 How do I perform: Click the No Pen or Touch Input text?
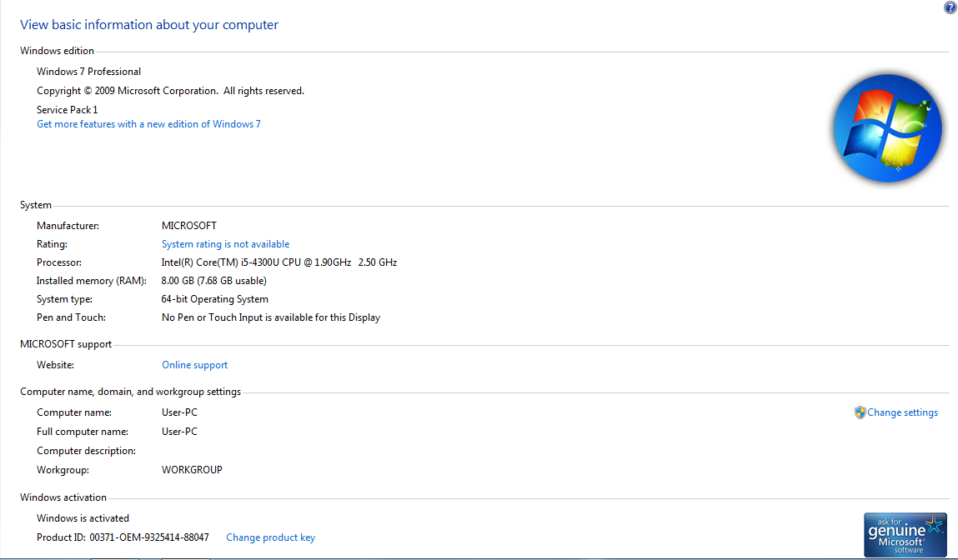(x=271, y=317)
